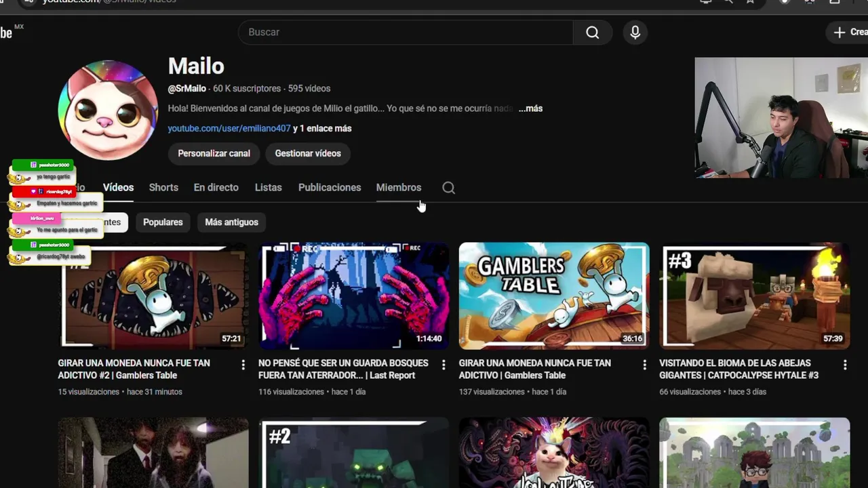
Task: Open the Shorts tab
Action: [163, 188]
